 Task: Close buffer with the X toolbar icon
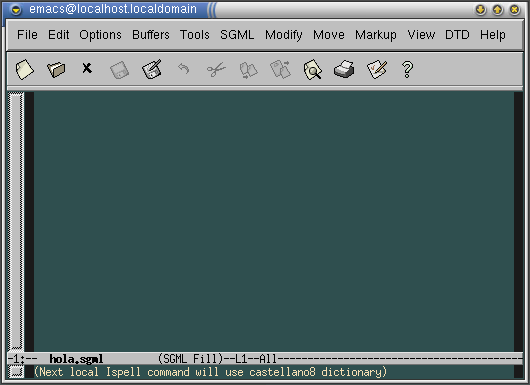[87, 68]
